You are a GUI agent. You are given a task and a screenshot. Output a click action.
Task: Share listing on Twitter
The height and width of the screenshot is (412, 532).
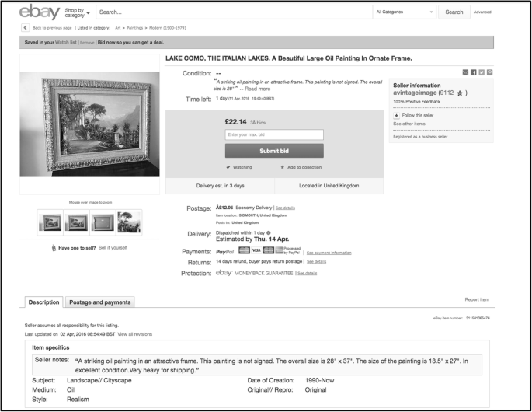482,72
